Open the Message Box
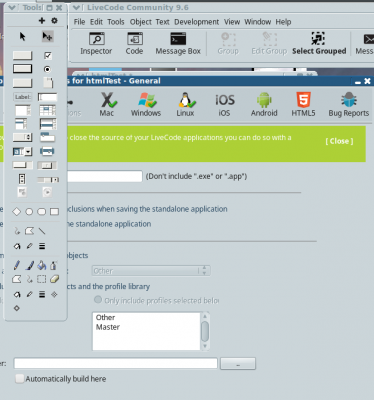The height and width of the screenshot is (400, 374). (178, 44)
